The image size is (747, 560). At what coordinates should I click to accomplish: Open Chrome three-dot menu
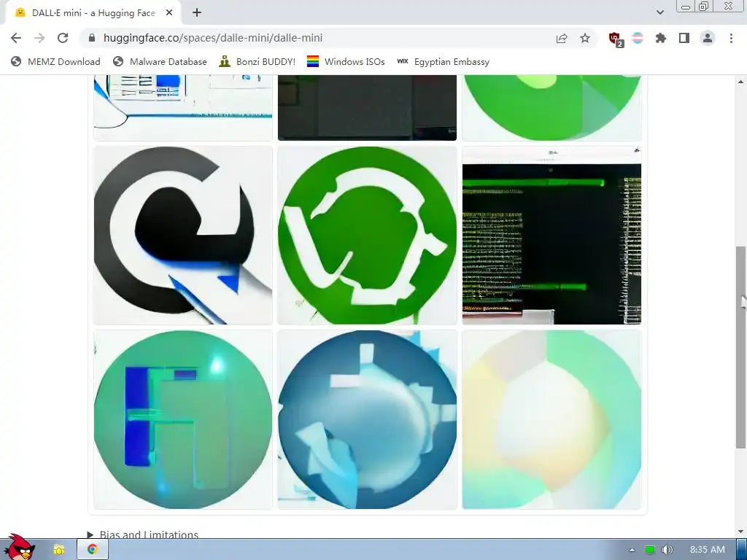731,38
